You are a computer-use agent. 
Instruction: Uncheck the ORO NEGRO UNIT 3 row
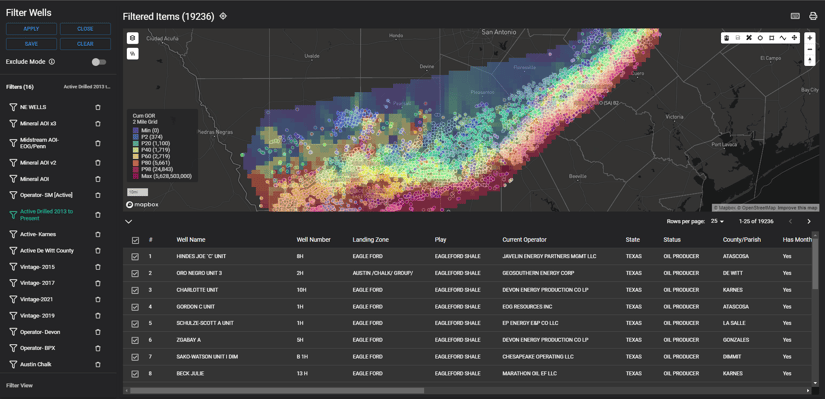tap(135, 273)
